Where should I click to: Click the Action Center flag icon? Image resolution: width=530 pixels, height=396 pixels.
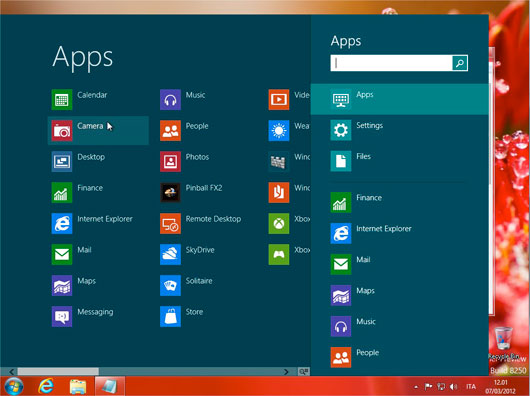pyautogui.click(x=428, y=386)
